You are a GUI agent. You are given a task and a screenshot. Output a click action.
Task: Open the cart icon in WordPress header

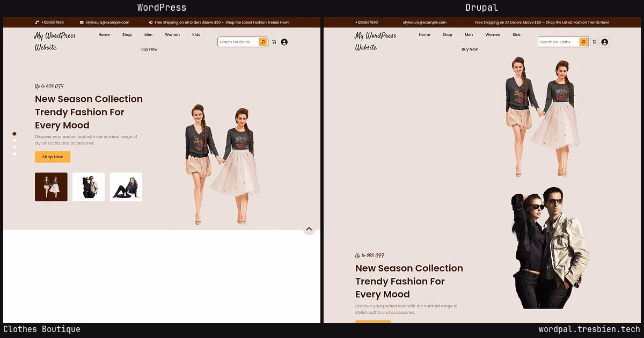[274, 42]
